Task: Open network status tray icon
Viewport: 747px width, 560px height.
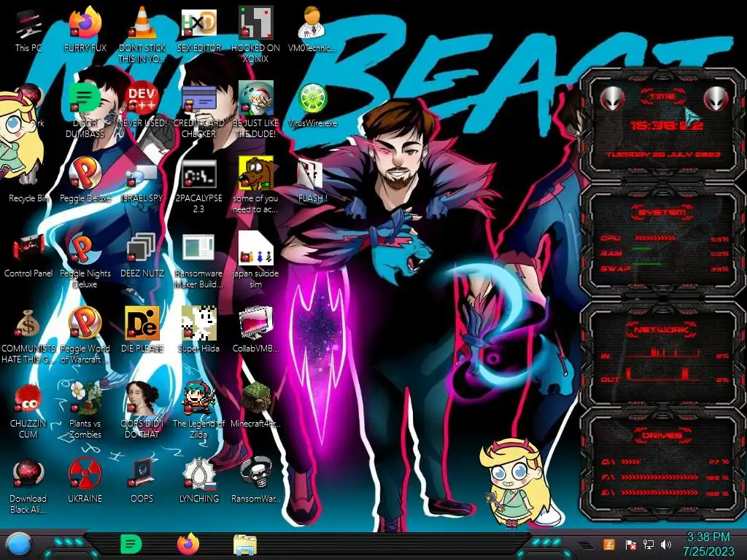Action: [648, 544]
